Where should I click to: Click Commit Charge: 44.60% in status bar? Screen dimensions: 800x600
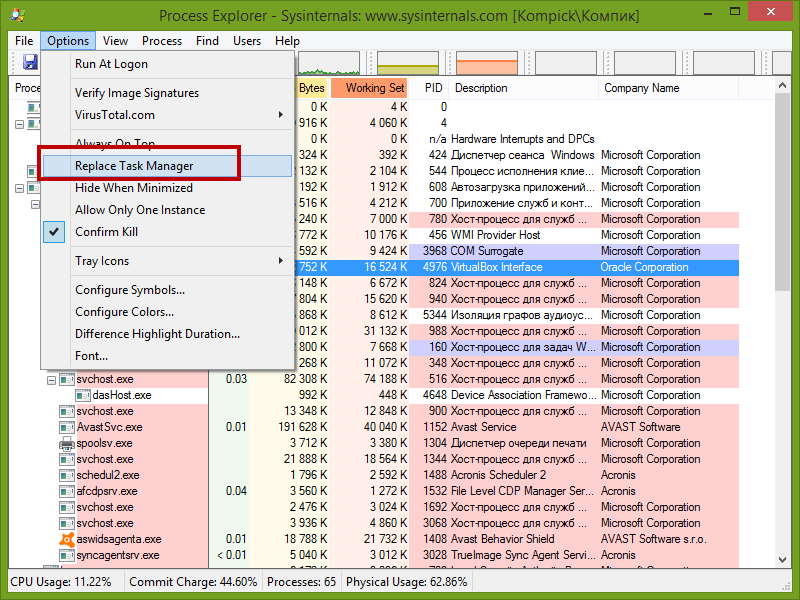coord(193,582)
